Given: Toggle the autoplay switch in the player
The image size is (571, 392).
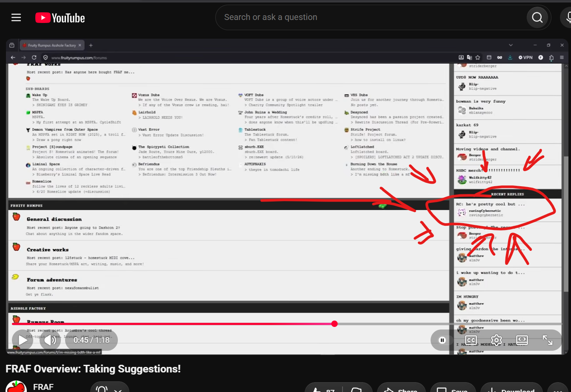Looking at the screenshot, I should [x=443, y=340].
